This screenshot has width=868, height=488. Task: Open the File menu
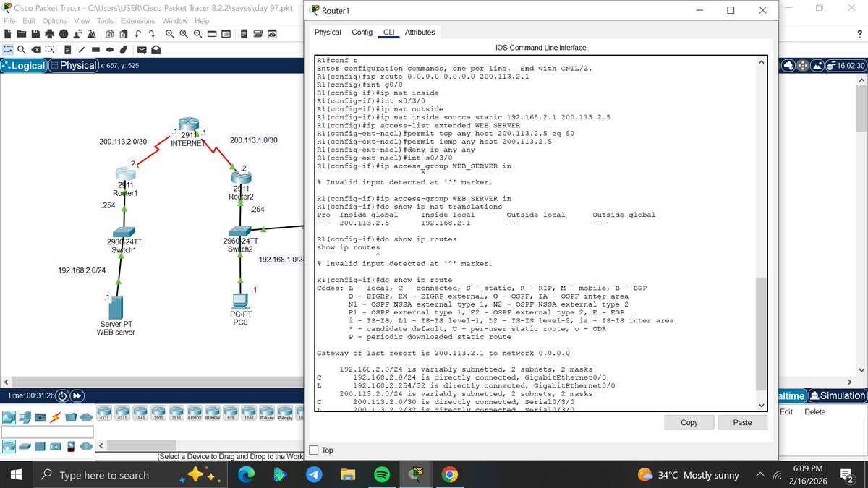pyautogui.click(x=10, y=20)
